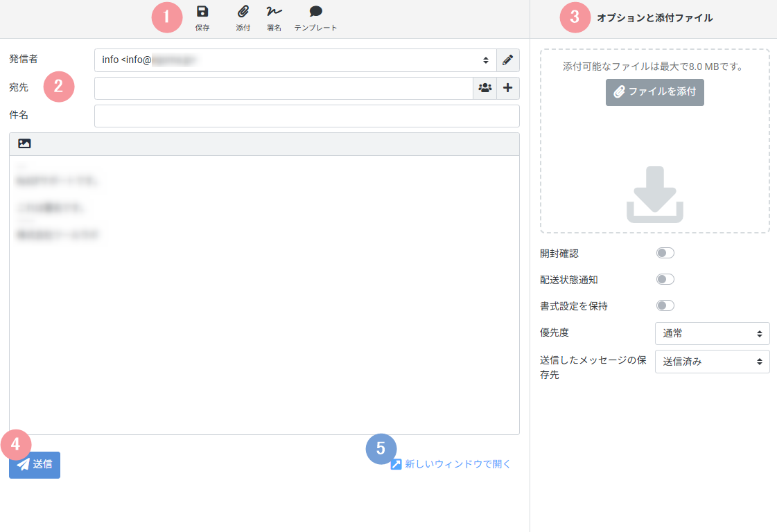This screenshot has height=532, width=777.
Task: Click the 添付可能なファイルは最大で8.0 MBです text
Action: pyautogui.click(x=654, y=66)
